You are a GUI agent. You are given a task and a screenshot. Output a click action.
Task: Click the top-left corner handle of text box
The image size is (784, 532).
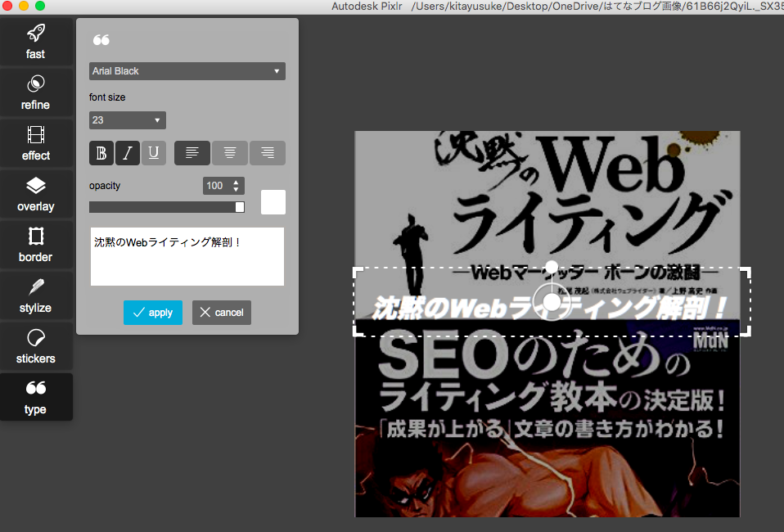click(x=359, y=273)
